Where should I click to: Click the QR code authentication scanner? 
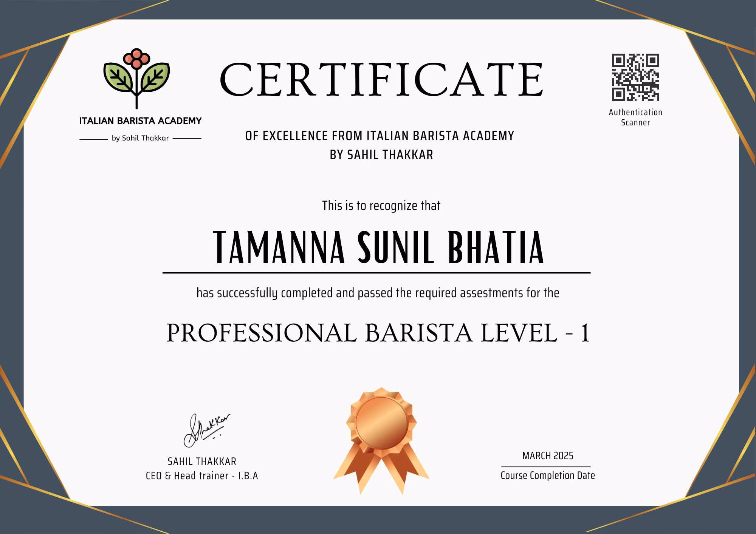click(x=635, y=77)
